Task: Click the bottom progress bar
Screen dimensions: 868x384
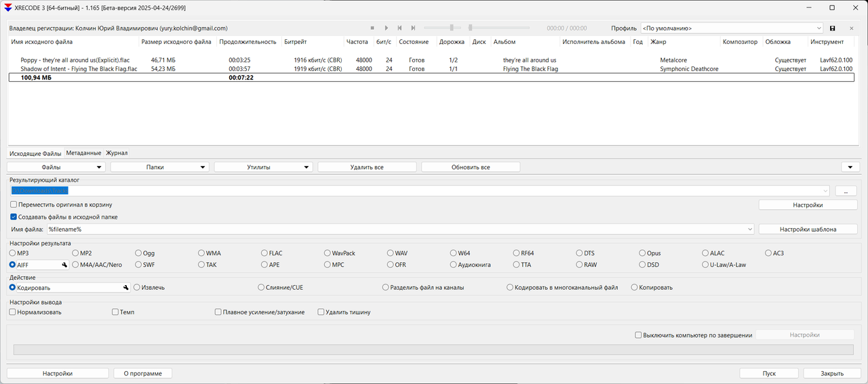Action: click(434, 349)
